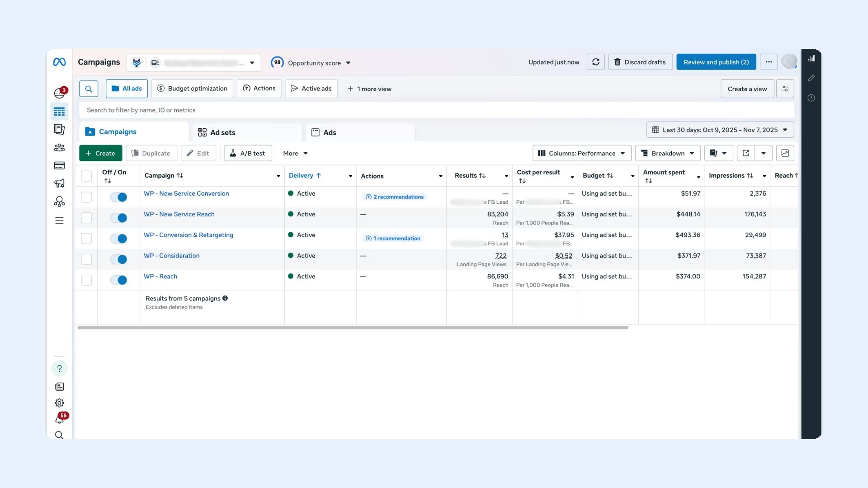Open advertising settings megaphone icon

[59, 183]
